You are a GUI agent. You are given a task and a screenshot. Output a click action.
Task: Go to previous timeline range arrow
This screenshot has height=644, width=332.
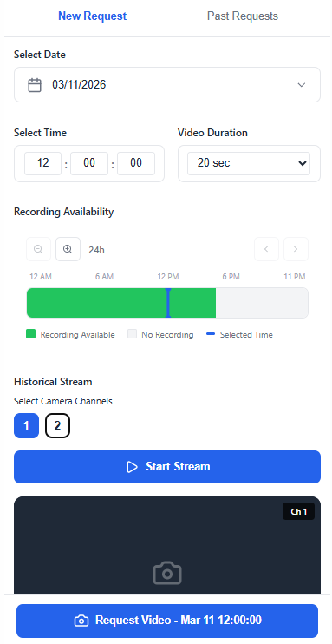[x=266, y=249]
